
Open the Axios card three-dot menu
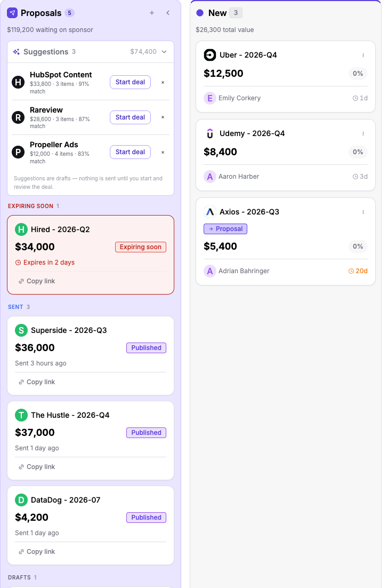pyautogui.click(x=363, y=212)
